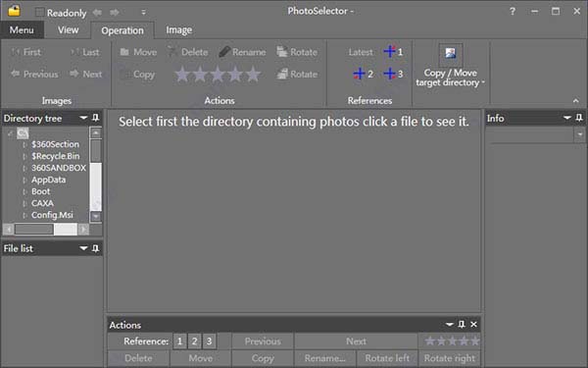Open the help question mark button

pyautogui.click(x=513, y=11)
